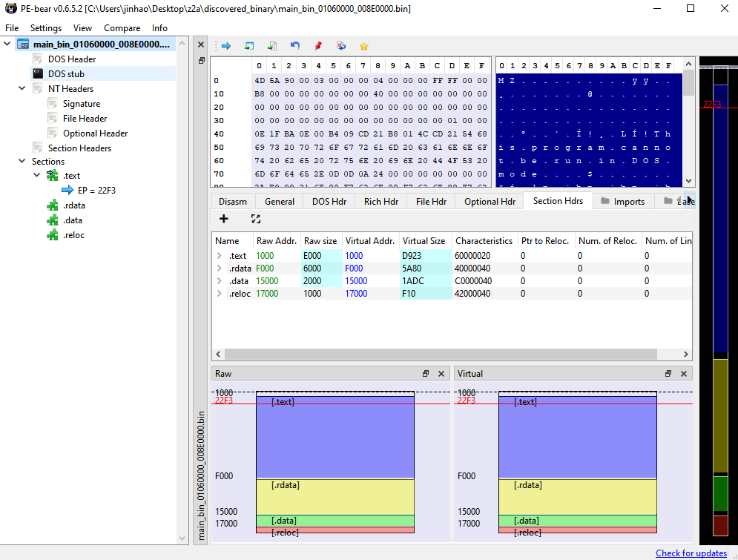Open the Compare menu
The width and height of the screenshot is (738, 560).
(122, 28)
